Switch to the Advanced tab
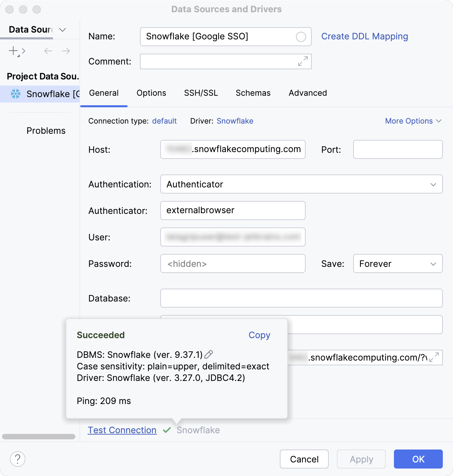This screenshot has width=453, height=476. pos(307,93)
